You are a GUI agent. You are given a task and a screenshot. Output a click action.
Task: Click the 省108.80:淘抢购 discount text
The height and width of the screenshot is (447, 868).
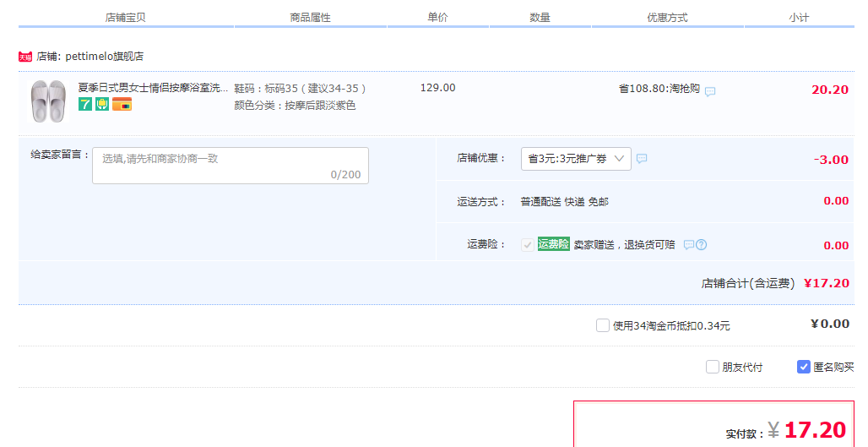pos(659,89)
